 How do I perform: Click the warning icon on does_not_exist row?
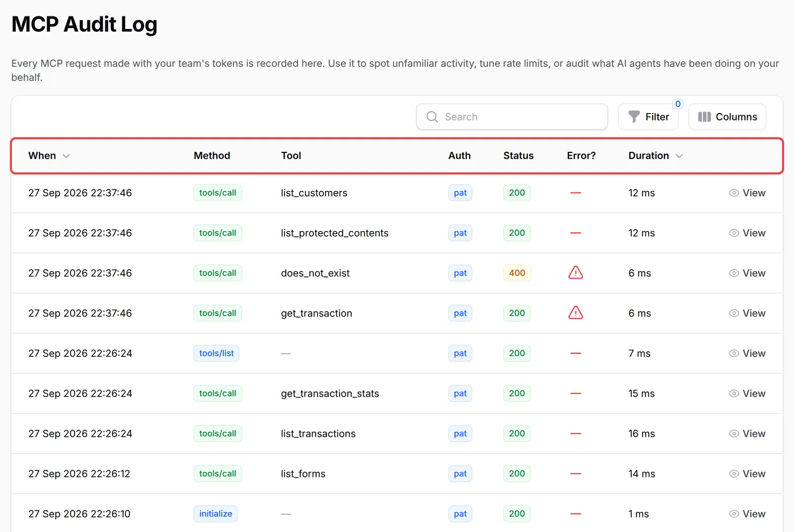pos(576,272)
